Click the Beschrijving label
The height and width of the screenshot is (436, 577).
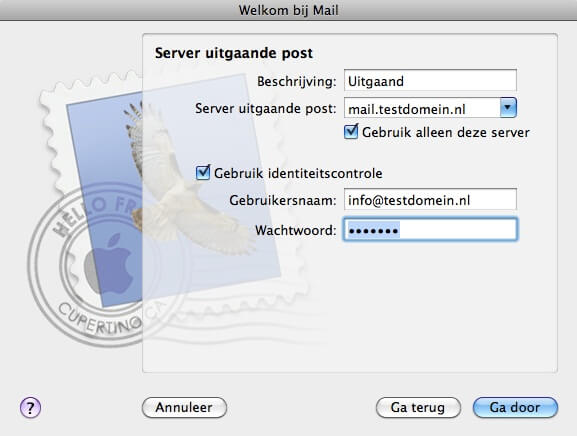[297, 81]
